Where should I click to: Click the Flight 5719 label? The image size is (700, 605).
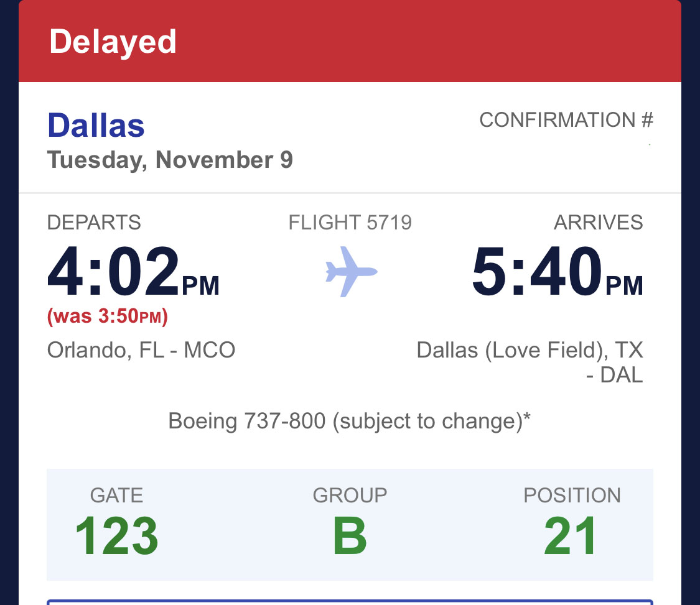[x=350, y=222]
